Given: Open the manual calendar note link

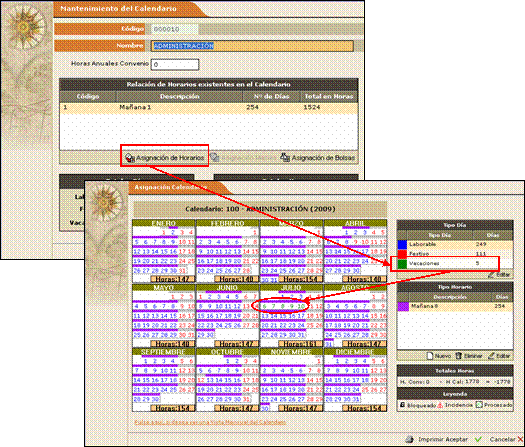Looking at the screenshot, I should click(210, 422).
